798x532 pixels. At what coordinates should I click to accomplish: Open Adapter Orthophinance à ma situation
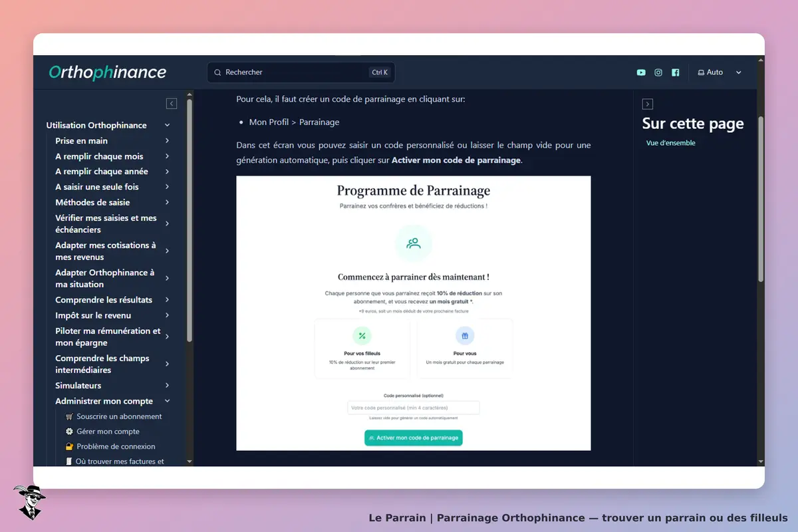(x=105, y=278)
